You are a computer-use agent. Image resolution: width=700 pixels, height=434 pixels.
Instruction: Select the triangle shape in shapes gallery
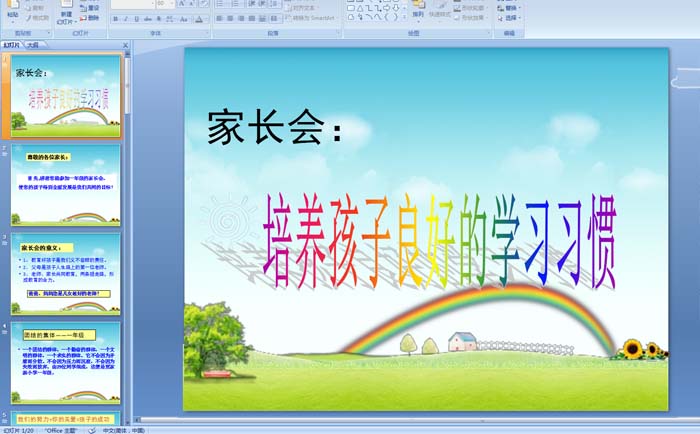(360, 8)
